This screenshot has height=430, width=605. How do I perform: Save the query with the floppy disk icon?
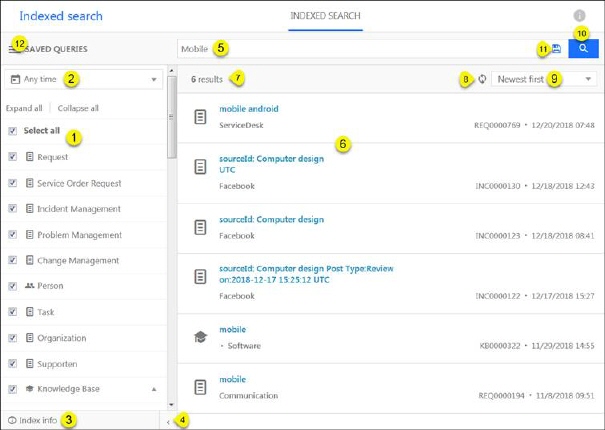(556, 48)
